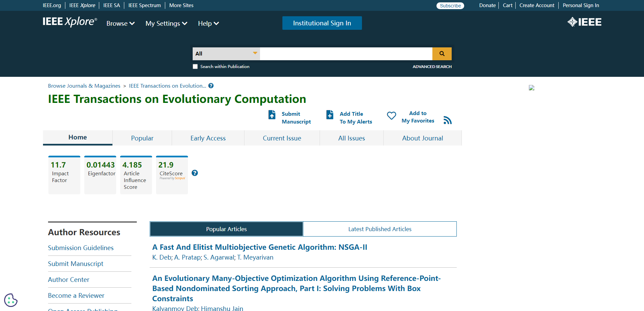Viewport: 644px width, 311px height.
Task: Open the IEEE Spectrum link
Action: 145,5
